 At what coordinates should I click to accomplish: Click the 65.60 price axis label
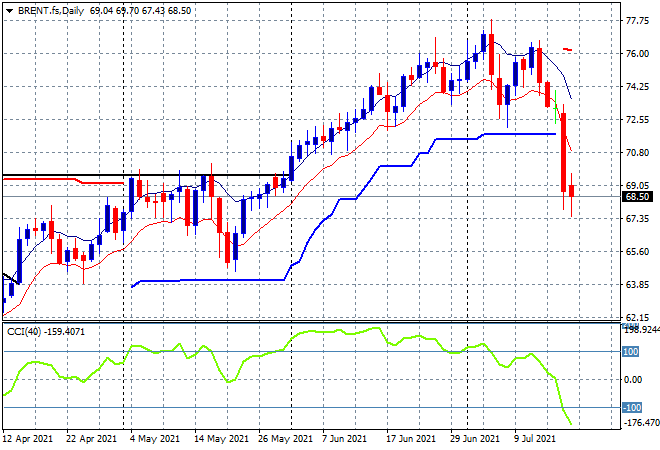(637, 251)
